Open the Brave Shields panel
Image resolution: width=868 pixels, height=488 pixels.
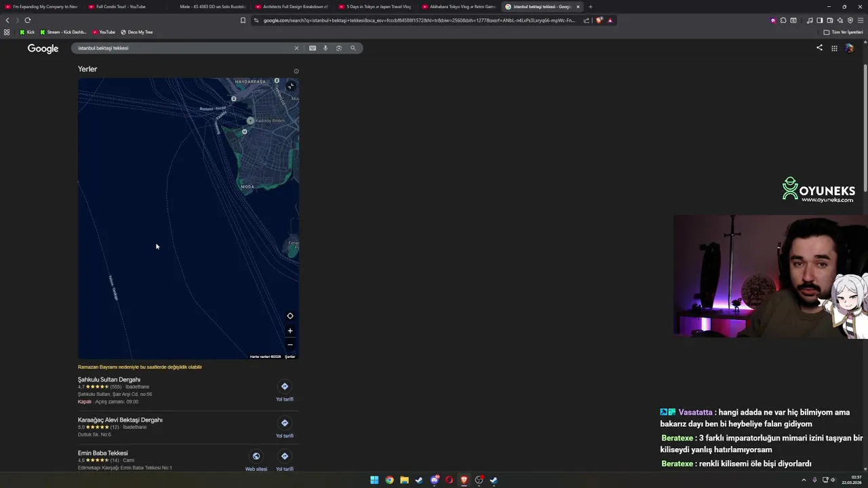pos(599,20)
